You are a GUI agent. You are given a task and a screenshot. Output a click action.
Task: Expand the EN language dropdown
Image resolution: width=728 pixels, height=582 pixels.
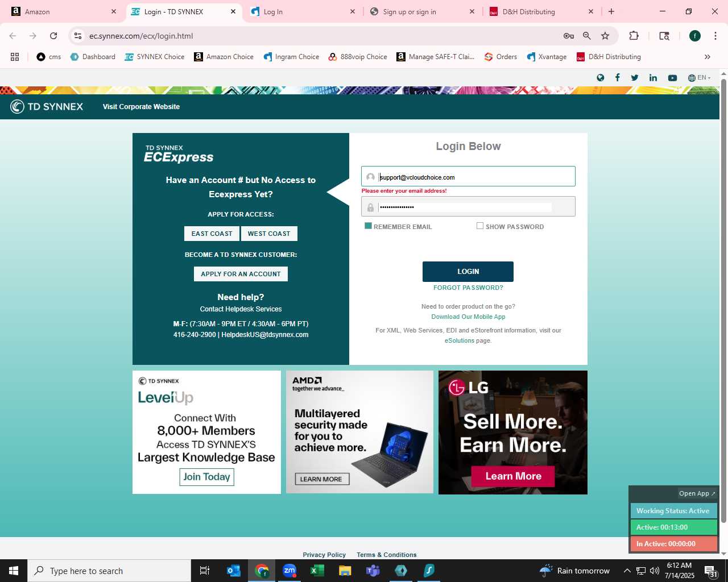[700, 78]
